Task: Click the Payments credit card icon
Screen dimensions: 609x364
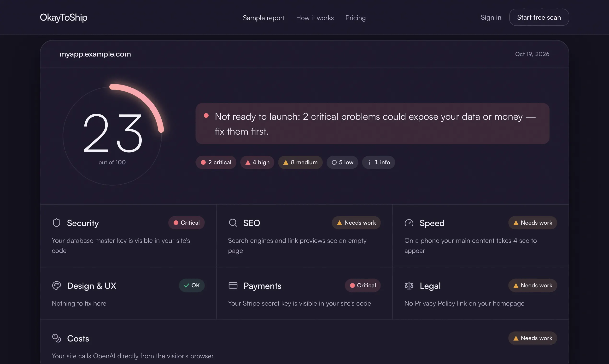Action: [233, 285]
